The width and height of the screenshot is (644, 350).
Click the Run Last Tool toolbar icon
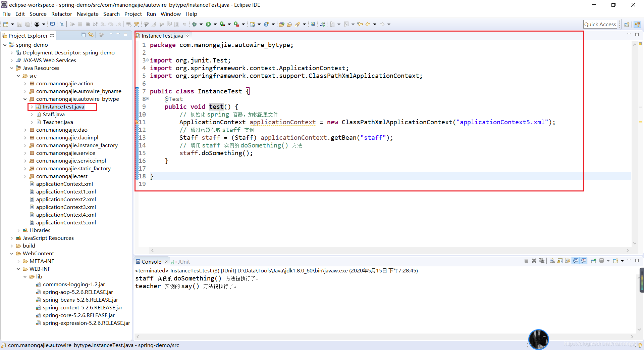236,24
